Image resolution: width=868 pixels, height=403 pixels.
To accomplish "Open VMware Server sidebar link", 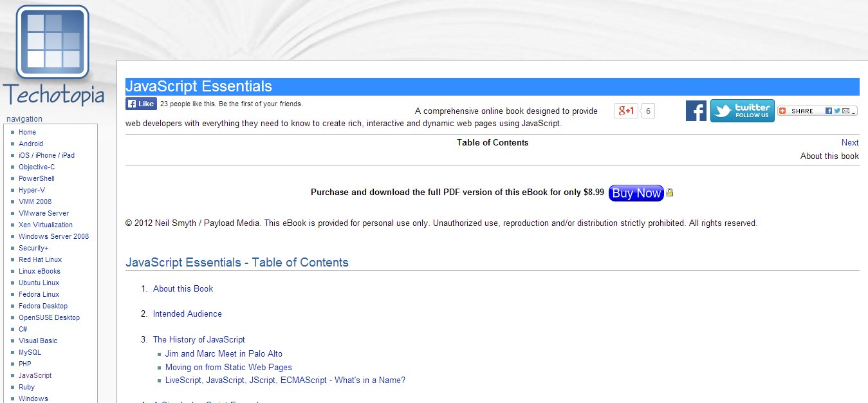I will point(44,214).
